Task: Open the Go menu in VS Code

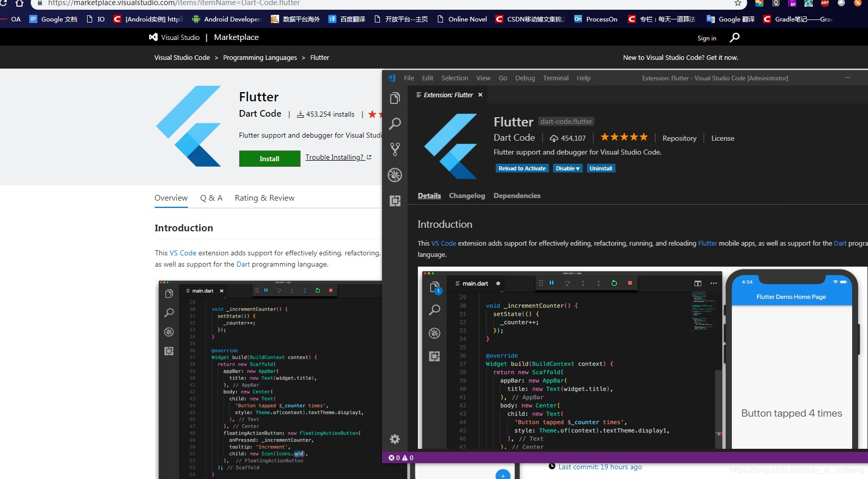Action: (503, 78)
